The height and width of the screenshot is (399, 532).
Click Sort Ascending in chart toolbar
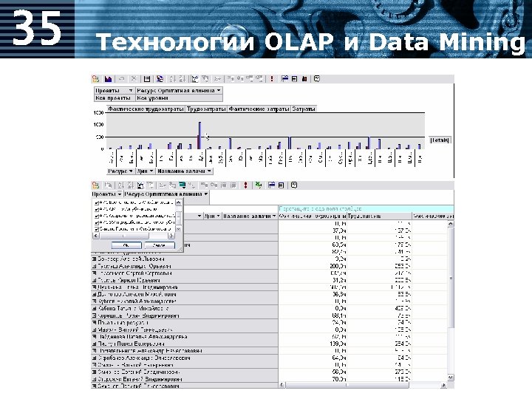(172, 79)
